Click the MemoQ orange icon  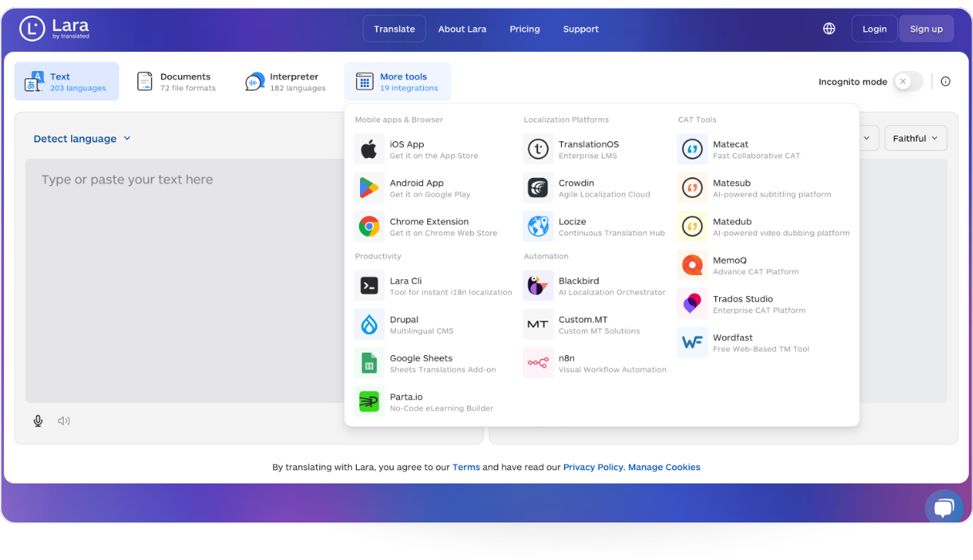[692, 265]
